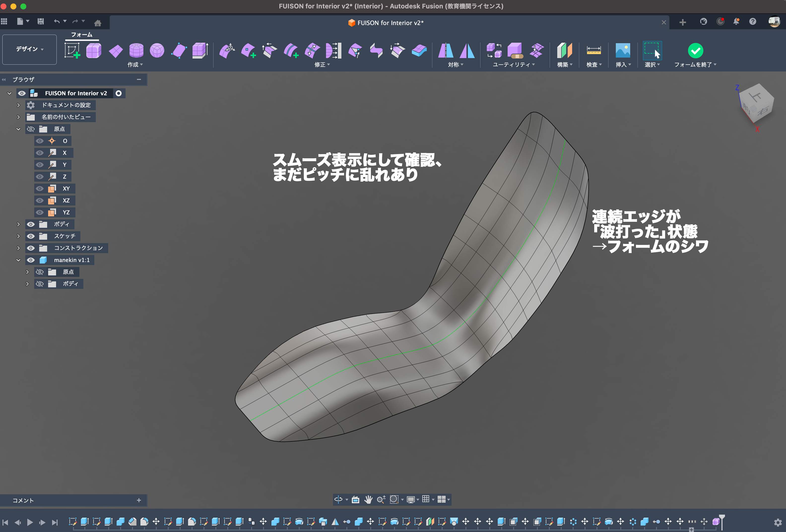Click the Insert image icon
Image resolution: width=786 pixels, height=532 pixels.
[x=623, y=51]
